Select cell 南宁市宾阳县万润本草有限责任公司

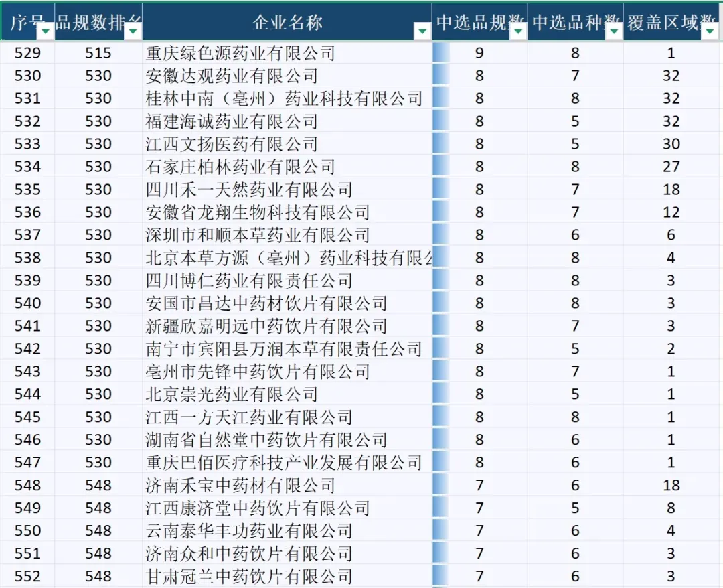pyautogui.click(x=287, y=348)
